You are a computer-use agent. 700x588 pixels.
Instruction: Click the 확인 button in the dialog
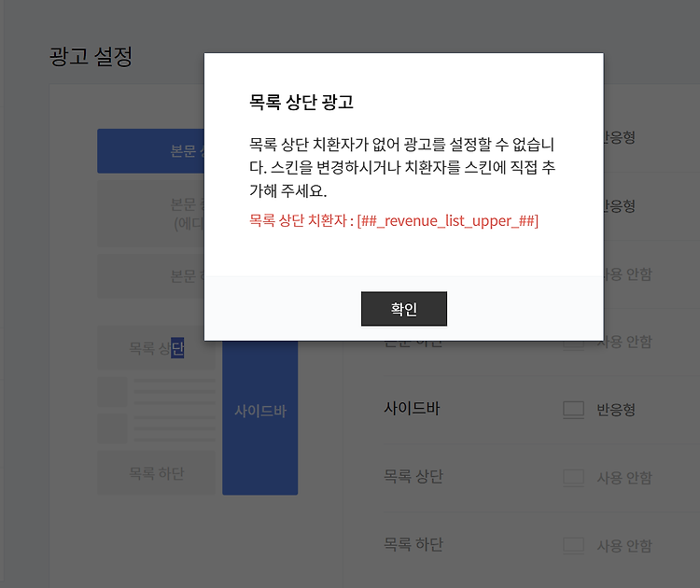click(x=403, y=309)
